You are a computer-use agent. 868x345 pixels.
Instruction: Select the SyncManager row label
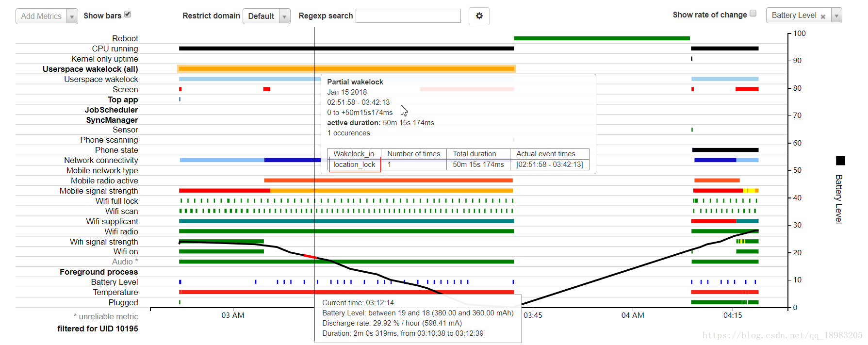112,120
